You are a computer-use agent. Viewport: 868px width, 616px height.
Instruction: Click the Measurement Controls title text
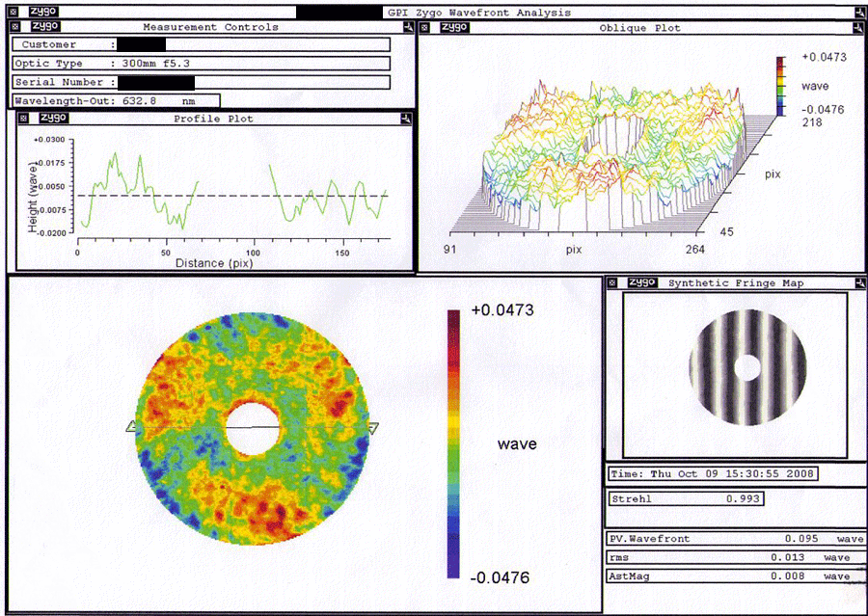click(x=210, y=27)
